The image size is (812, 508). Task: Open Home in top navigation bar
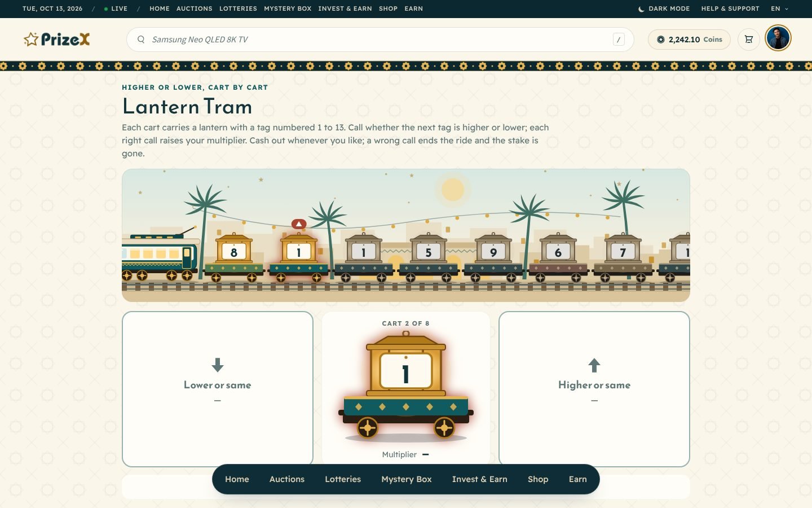tap(160, 9)
